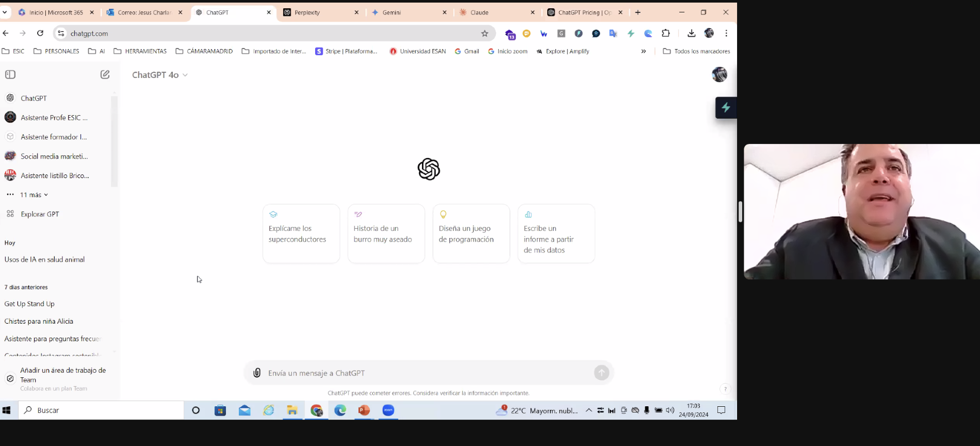The height and width of the screenshot is (446, 980).
Task: Open the HERRAMIENTAS bookmarks folder
Action: (140, 51)
